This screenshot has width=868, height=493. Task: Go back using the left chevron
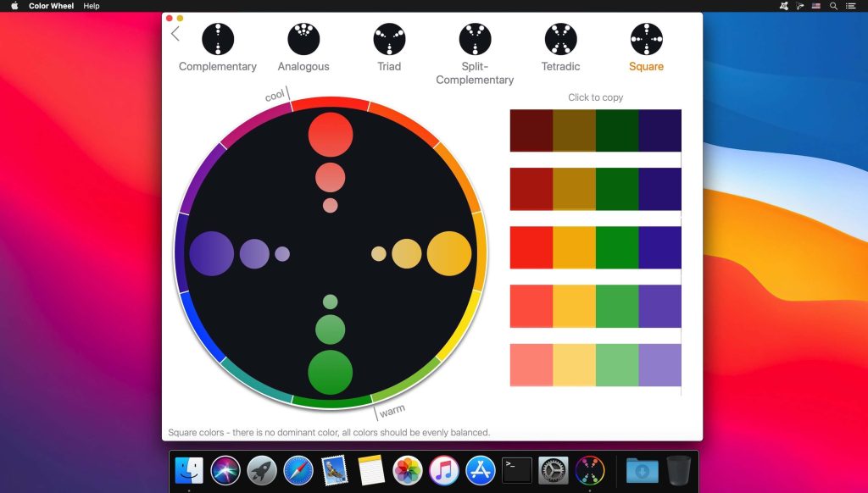[x=175, y=34]
